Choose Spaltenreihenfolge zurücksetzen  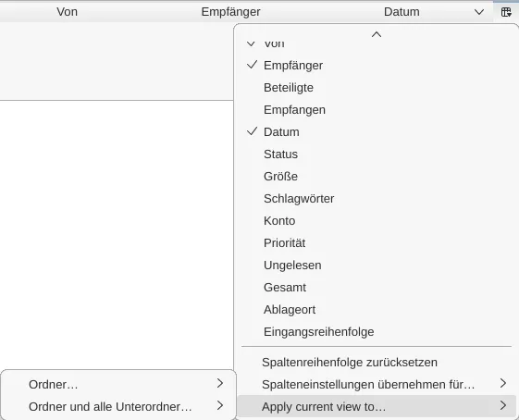377,362
